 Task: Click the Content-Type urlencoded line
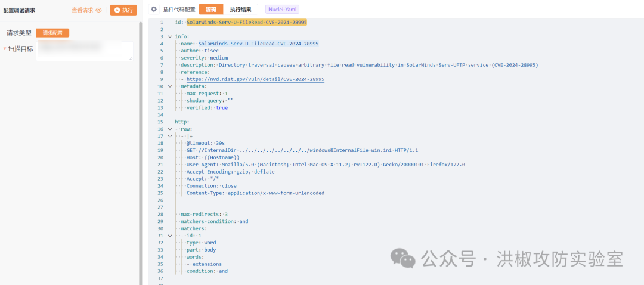(255, 193)
